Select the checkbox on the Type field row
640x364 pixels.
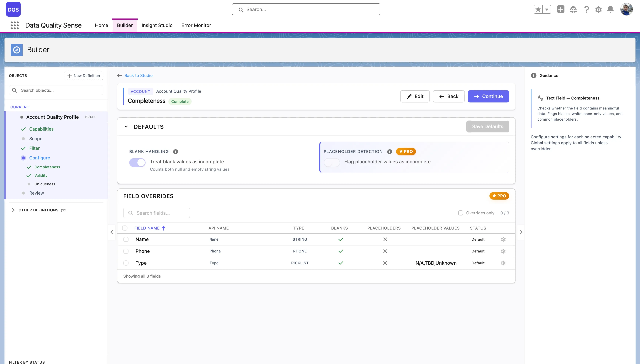(126, 263)
